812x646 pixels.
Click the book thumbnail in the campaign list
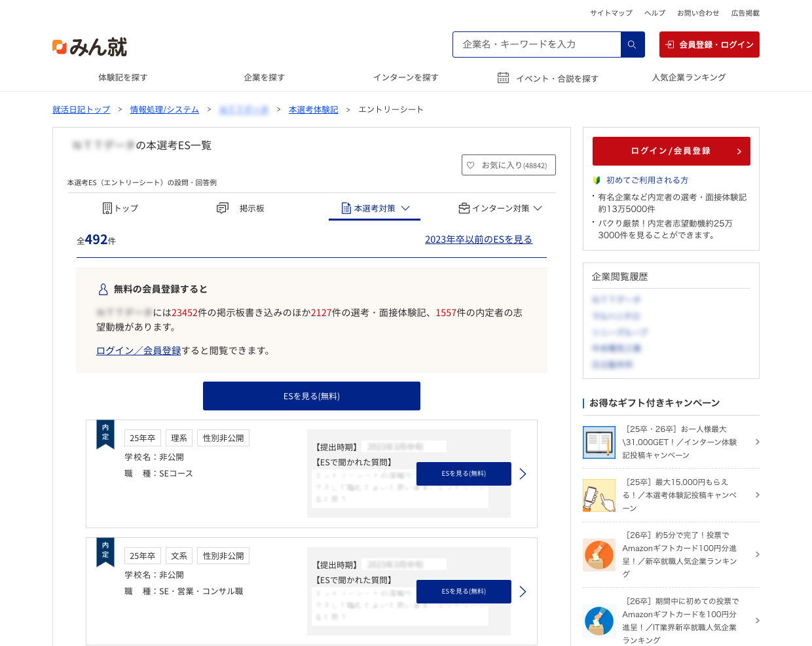point(599,442)
